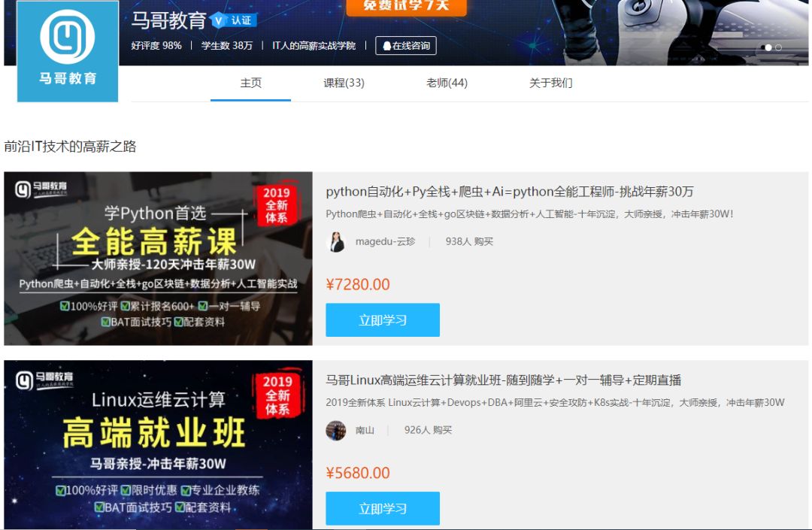Screen dimensions: 812x530
Task: Click the 马哥教育 school name heading
Action: coord(169,21)
